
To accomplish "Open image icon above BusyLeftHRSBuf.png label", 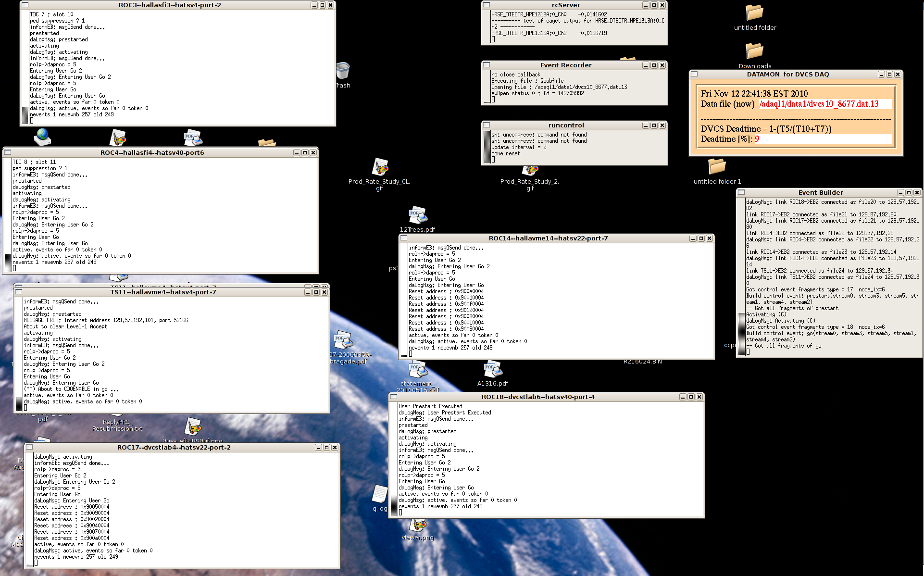I will (x=193, y=426).
